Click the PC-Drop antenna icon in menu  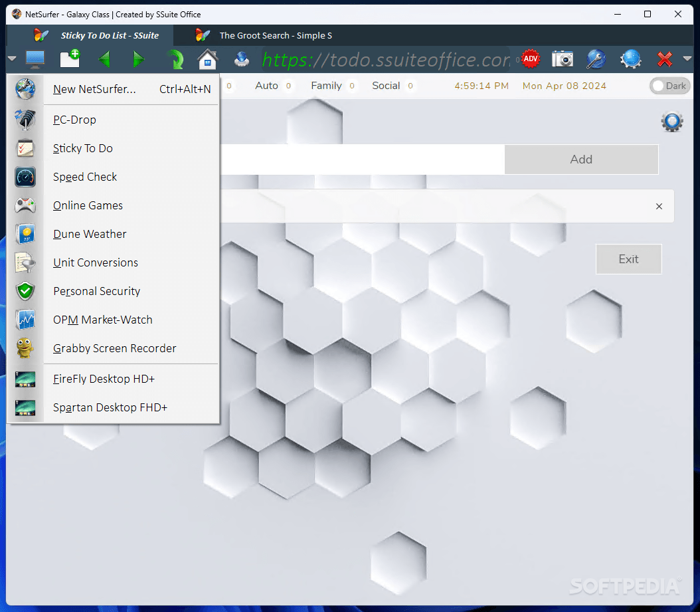click(x=25, y=120)
